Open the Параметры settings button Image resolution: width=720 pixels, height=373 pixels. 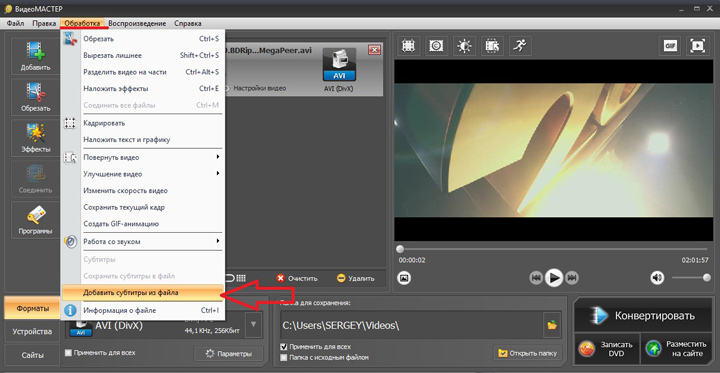[229, 354]
